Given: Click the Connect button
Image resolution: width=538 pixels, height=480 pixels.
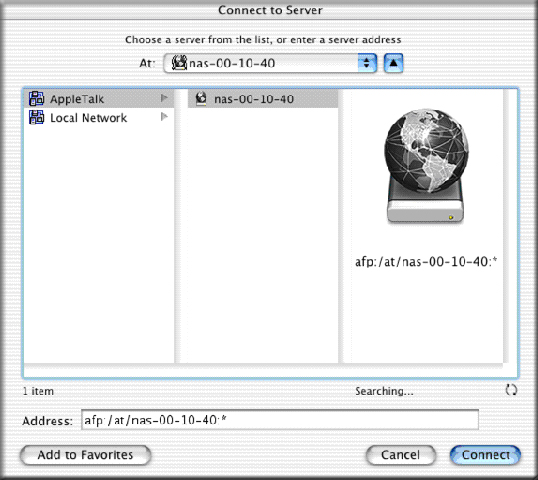Looking at the screenshot, I should tap(485, 455).
